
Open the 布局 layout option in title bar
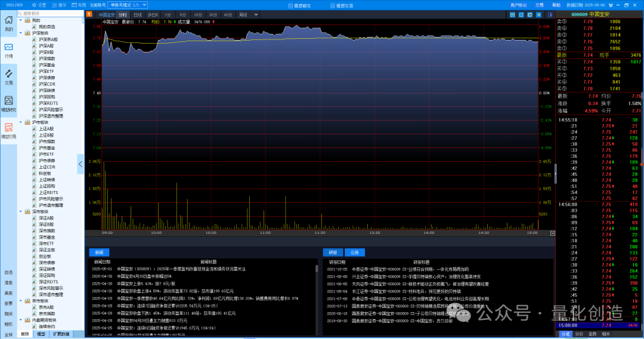(x=79, y=5)
